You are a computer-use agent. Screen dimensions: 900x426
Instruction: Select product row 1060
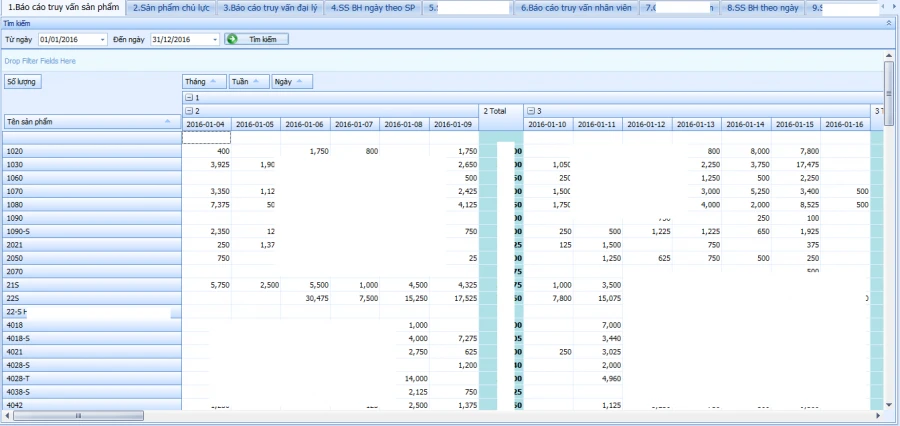click(x=92, y=178)
